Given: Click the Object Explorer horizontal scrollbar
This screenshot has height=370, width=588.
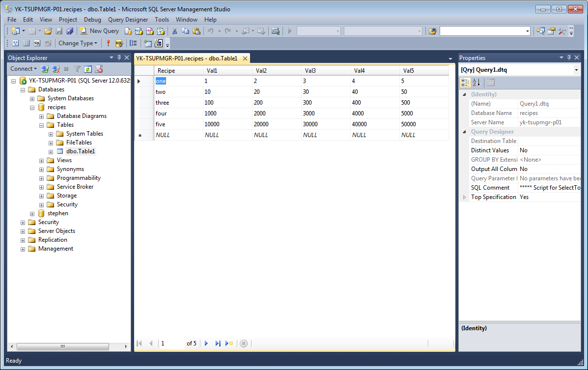Looking at the screenshot, I should coord(62,346).
